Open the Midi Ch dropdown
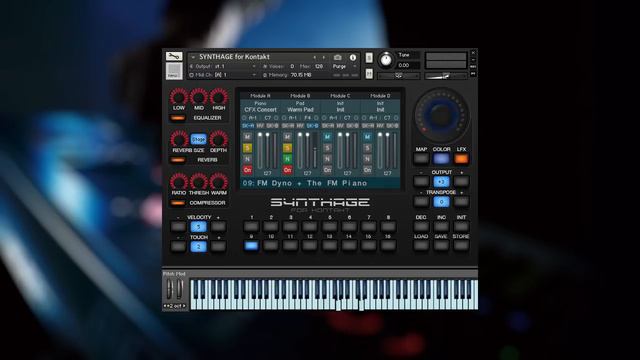 click(224, 75)
